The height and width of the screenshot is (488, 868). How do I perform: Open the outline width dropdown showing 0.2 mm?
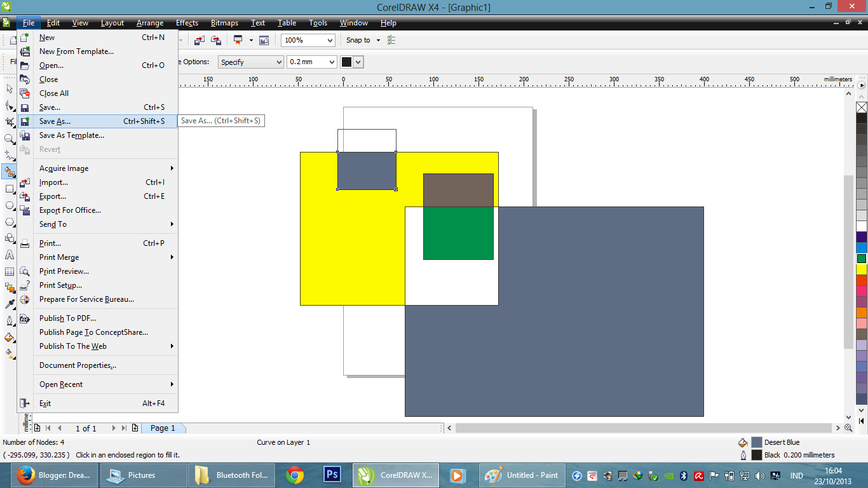pos(331,62)
